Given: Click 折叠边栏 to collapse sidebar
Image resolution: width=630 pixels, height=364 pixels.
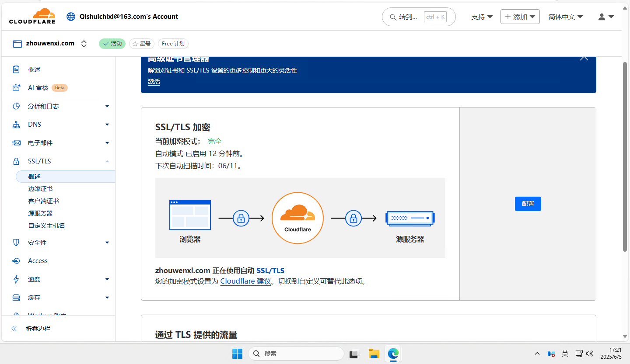Looking at the screenshot, I should point(38,329).
